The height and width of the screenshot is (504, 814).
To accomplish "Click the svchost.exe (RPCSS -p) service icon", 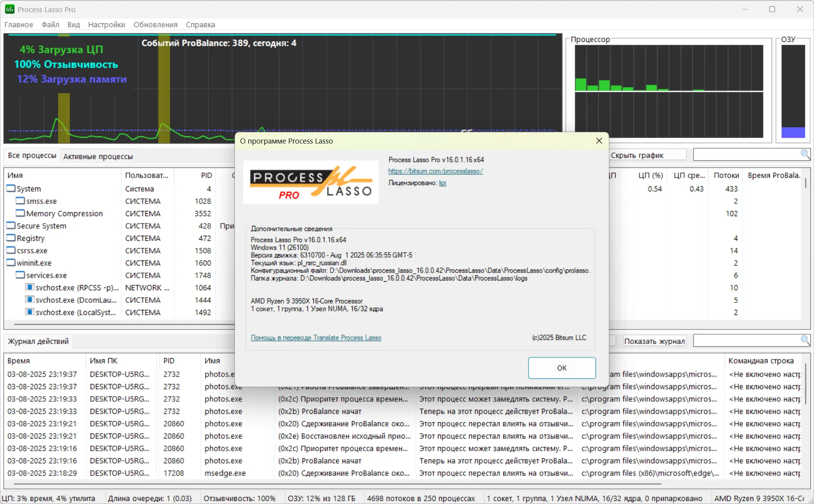I will [x=29, y=287].
